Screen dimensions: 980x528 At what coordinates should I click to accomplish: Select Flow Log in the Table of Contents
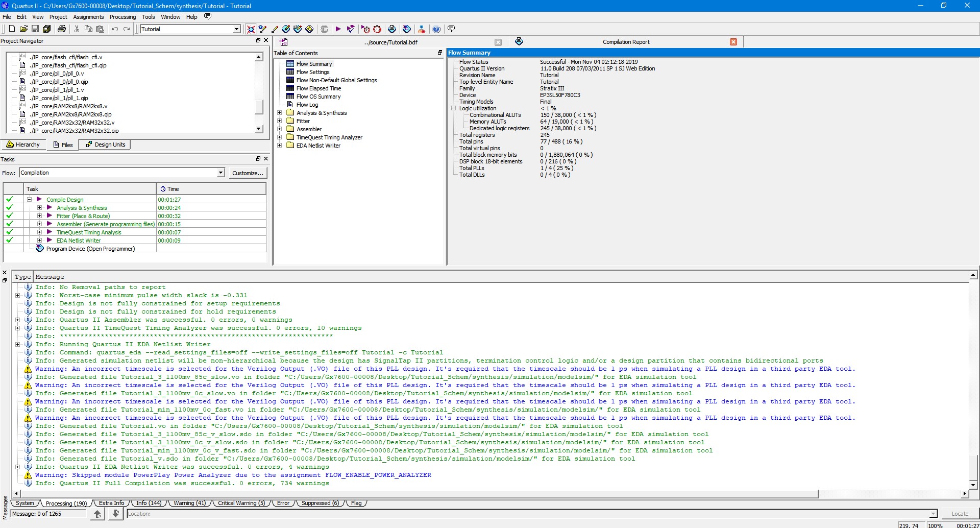pyautogui.click(x=307, y=105)
